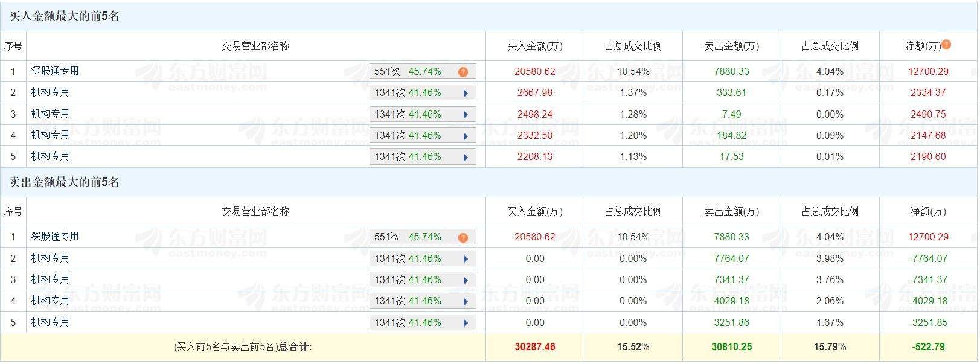Image resolution: width=980 pixels, height=364 pixels.
Task: Click the 1341次 41.46% badge in the net 2490.75 row
Action: [408, 114]
